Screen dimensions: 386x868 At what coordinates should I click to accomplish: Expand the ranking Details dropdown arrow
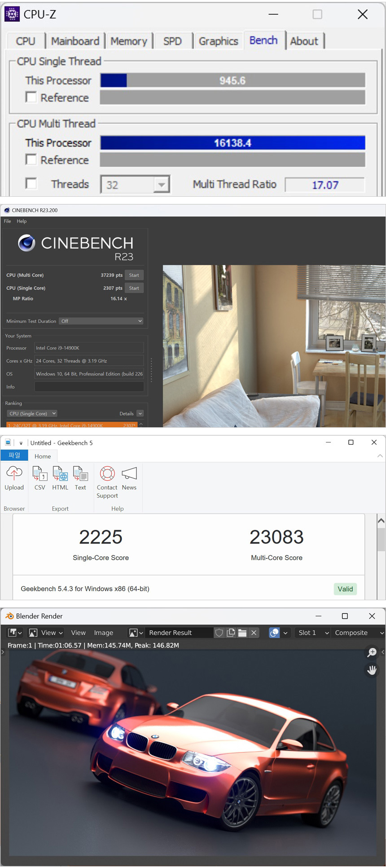(x=140, y=413)
